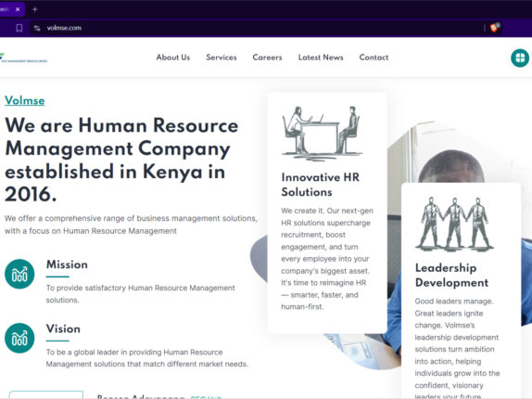Select the Mission heading
532x399 pixels.
tap(67, 264)
